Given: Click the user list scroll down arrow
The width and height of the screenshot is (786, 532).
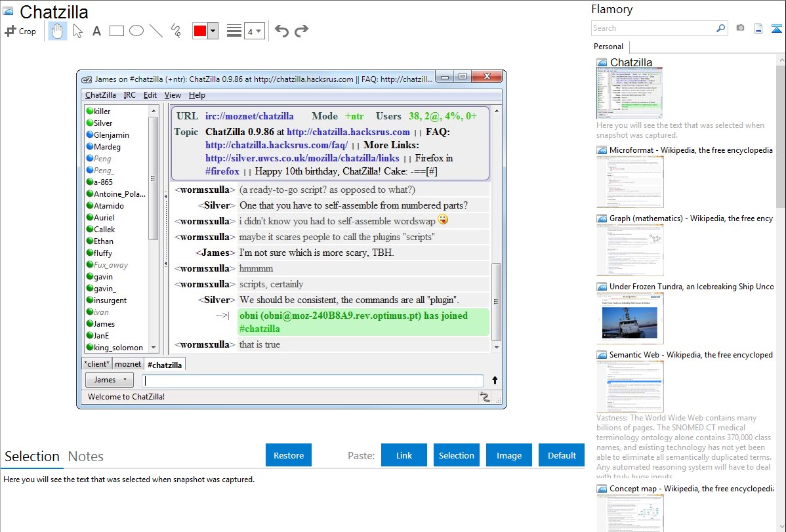Looking at the screenshot, I should pos(154,348).
